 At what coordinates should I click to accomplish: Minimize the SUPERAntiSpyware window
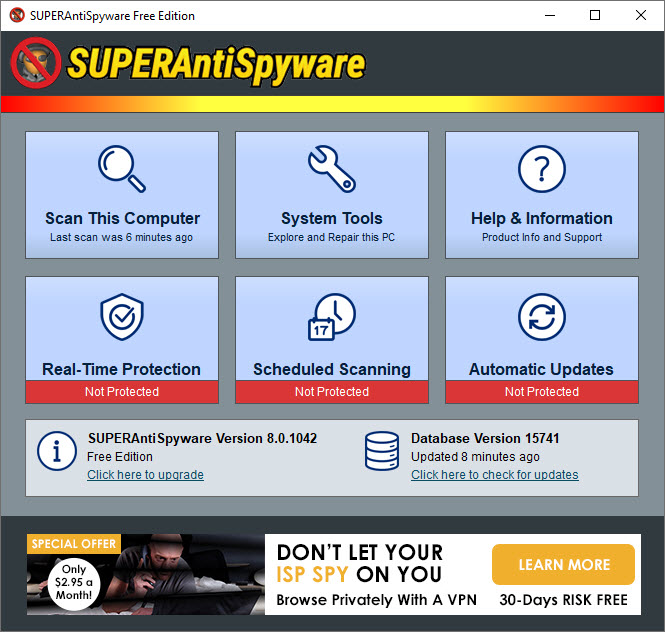[x=550, y=15]
